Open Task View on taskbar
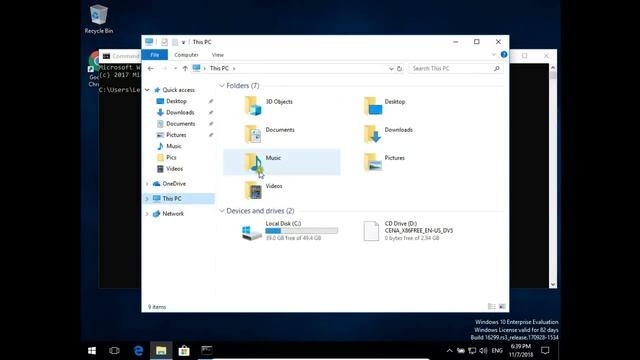This screenshot has width=640, height=360. click(115, 351)
